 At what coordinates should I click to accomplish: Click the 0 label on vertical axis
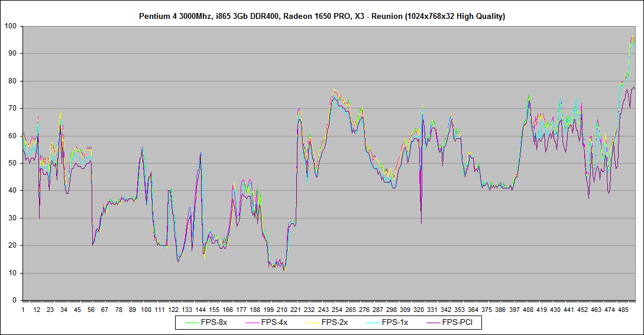pos(14,300)
